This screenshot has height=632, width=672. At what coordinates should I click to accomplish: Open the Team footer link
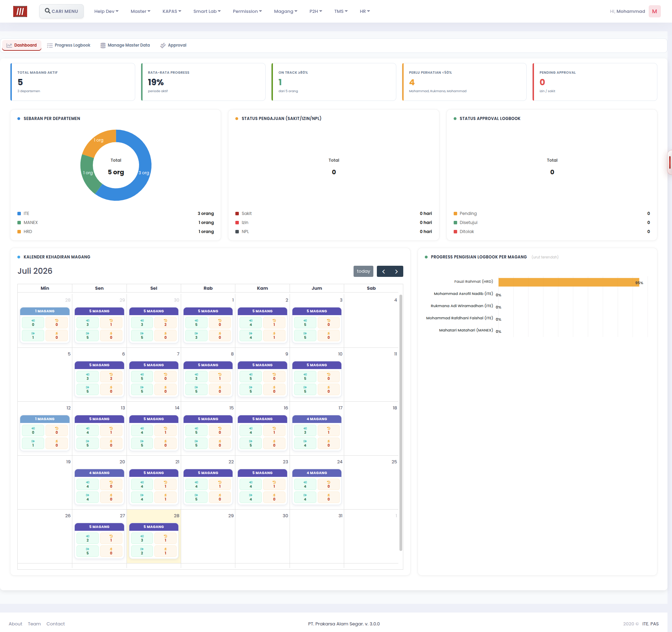(x=34, y=624)
